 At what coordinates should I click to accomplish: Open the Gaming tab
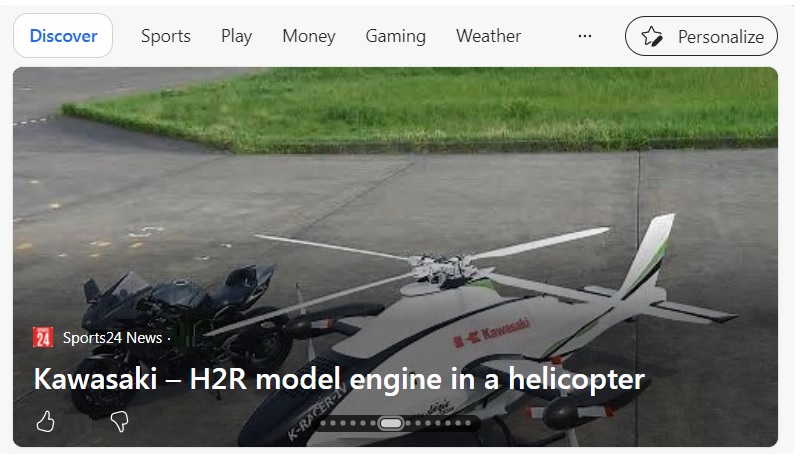(395, 36)
